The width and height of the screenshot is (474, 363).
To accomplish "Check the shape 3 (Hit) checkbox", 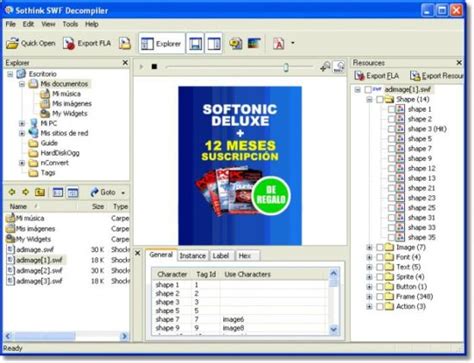I will [392, 129].
